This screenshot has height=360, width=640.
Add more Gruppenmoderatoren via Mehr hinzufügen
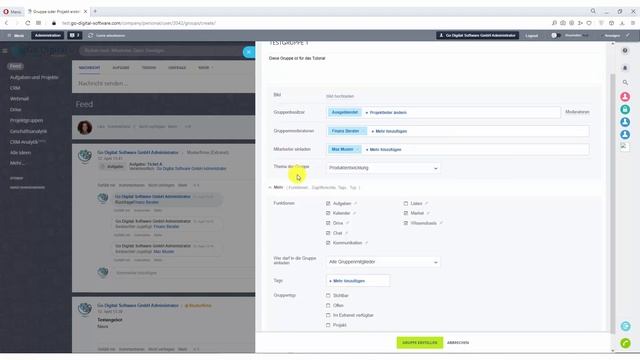point(389,131)
